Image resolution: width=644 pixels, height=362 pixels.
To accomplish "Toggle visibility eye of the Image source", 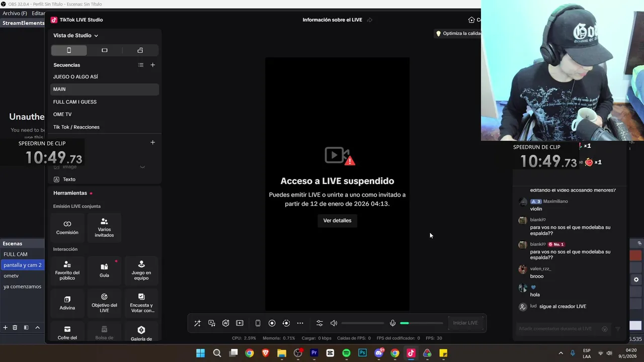I will pyautogui.click(x=142, y=166).
